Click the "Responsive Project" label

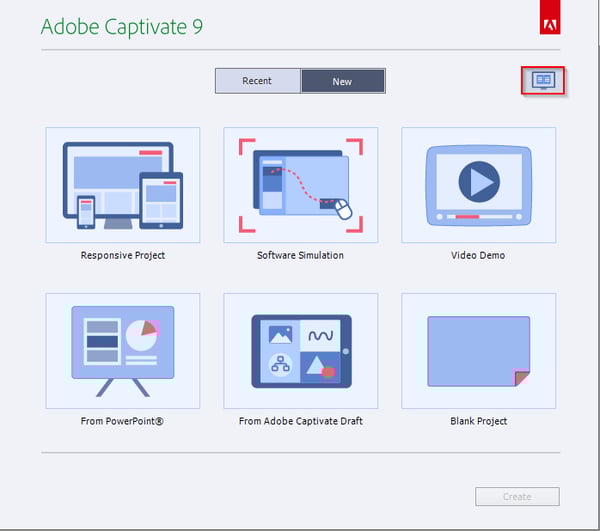click(123, 256)
